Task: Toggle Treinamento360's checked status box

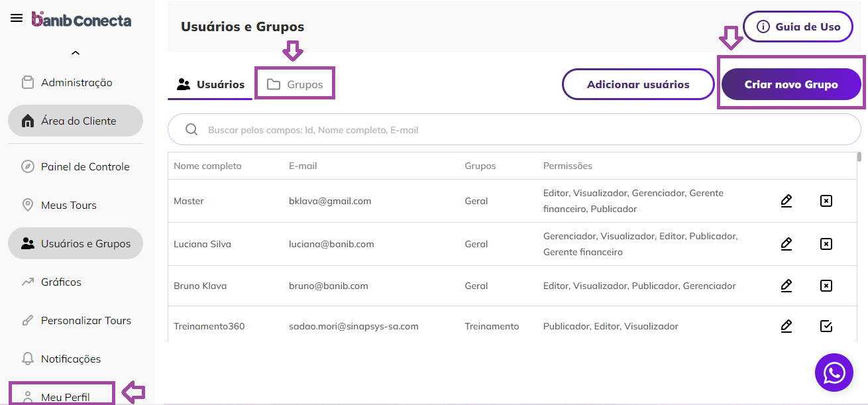Action: (x=826, y=326)
